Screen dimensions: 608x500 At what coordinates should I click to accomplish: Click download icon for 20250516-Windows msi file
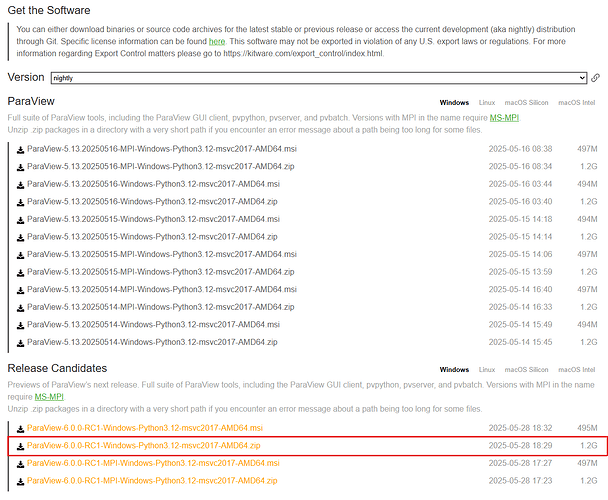click(21, 185)
